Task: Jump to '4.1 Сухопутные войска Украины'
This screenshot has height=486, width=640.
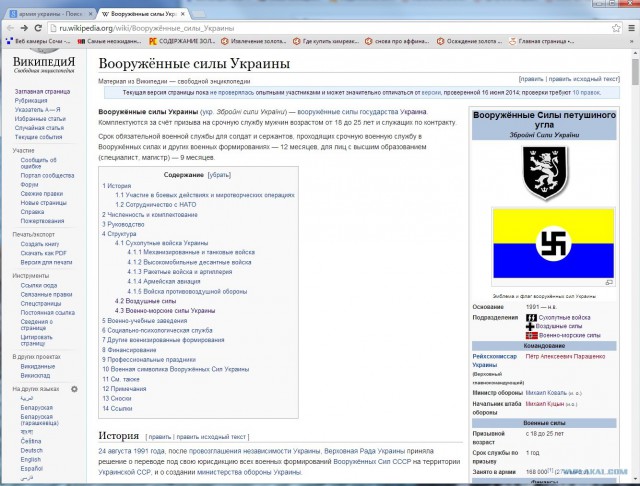Action: 161,243
